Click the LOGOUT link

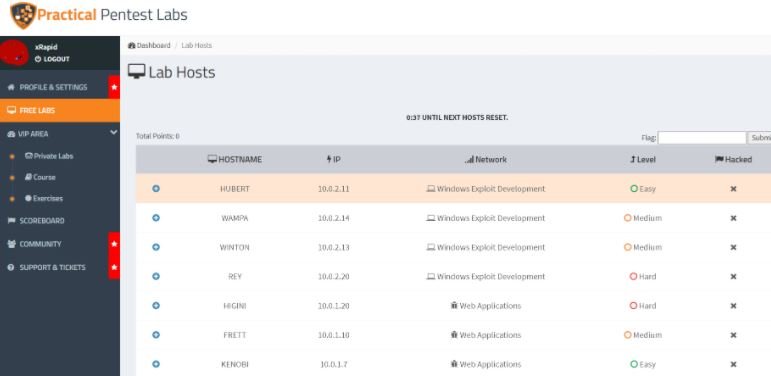[52, 59]
